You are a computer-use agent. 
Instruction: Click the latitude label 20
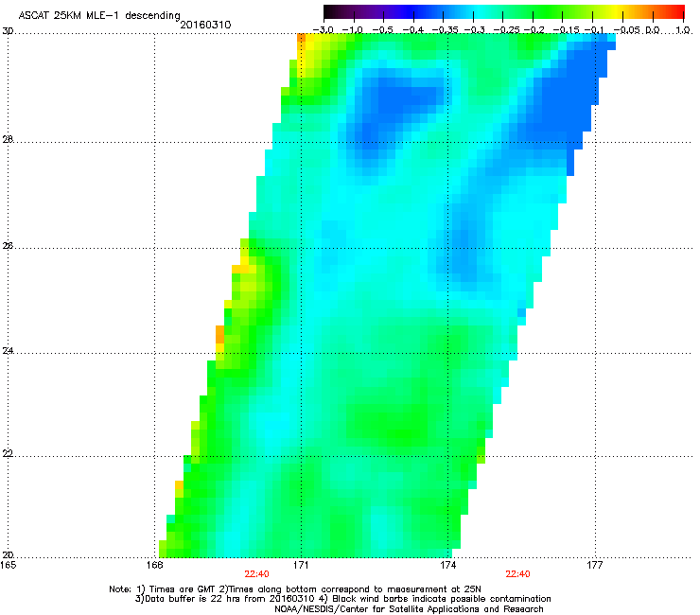point(8,554)
